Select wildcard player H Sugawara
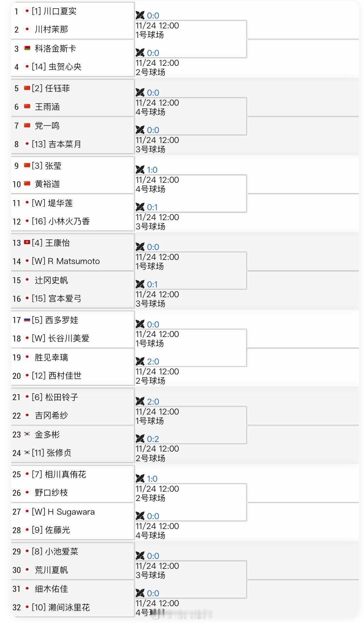The width and height of the screenshot is (364, 623). point(71,512)
